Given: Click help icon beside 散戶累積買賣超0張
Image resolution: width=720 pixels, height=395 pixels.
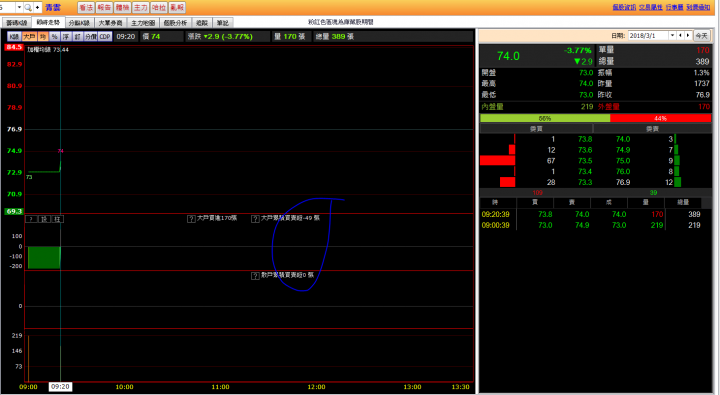Looking at the screenshot, I should tap(255, 276).
